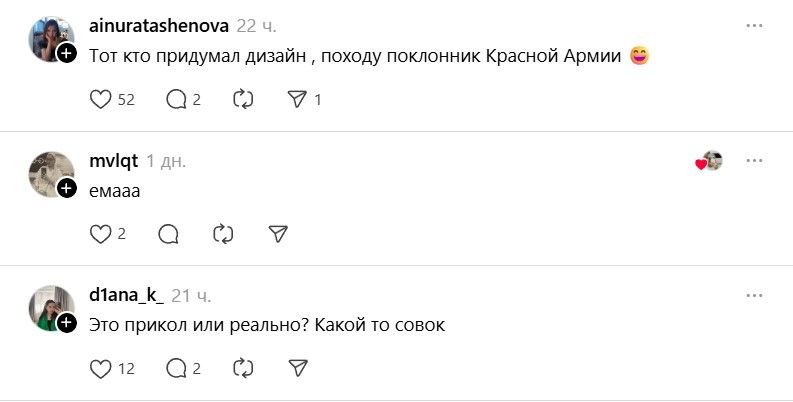Screen dimensions: 793x402
Task: Share d1ana_k_'s comment via send icon
Action: [296, 368]
